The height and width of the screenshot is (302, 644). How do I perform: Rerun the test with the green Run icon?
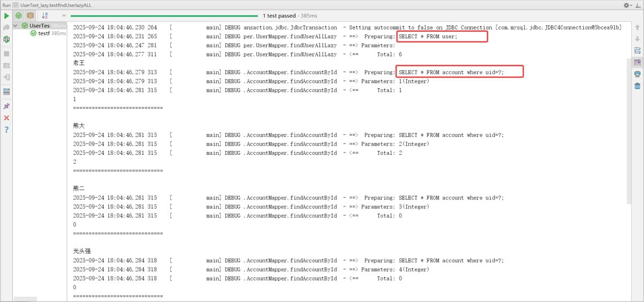coord(6,16)
